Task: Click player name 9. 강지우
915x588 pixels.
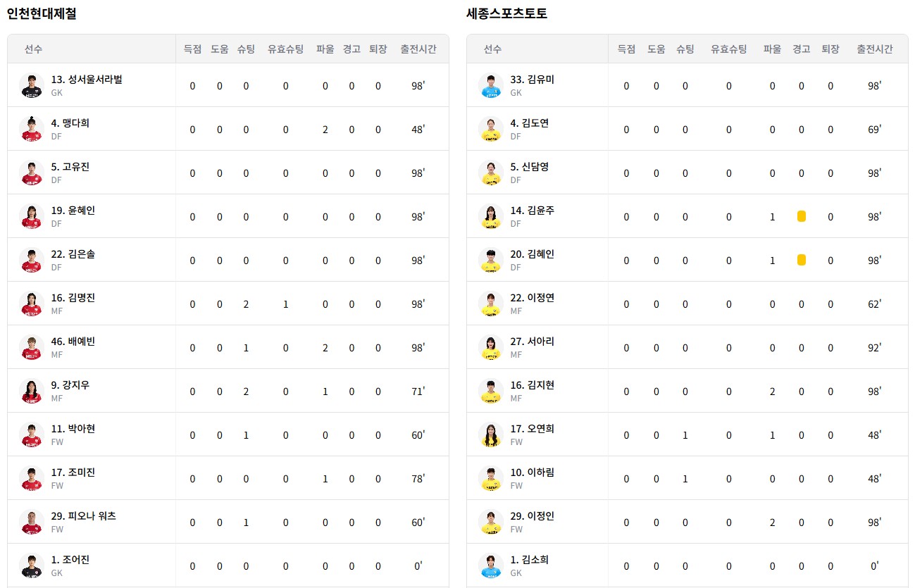Action: pos(70,385)
